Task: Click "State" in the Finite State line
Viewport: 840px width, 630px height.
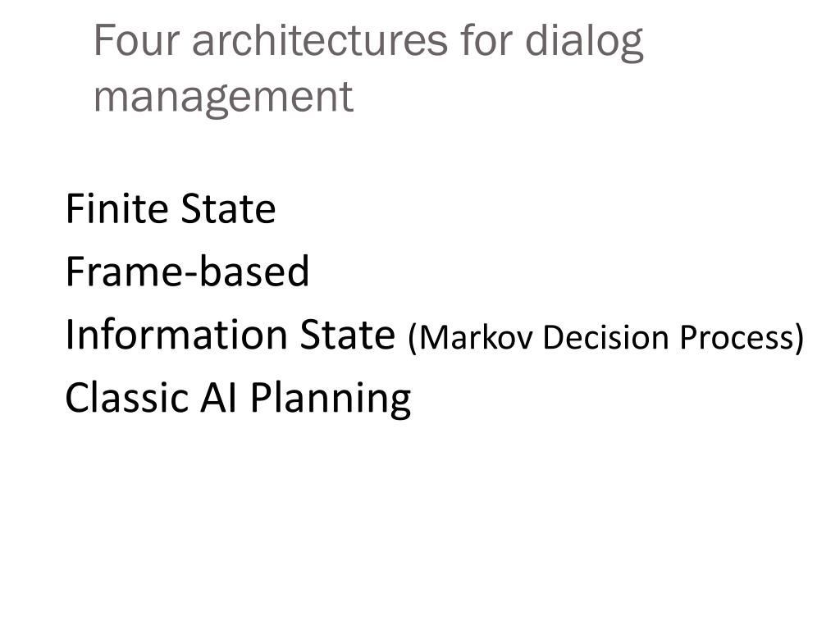Action: pos(228,209)
